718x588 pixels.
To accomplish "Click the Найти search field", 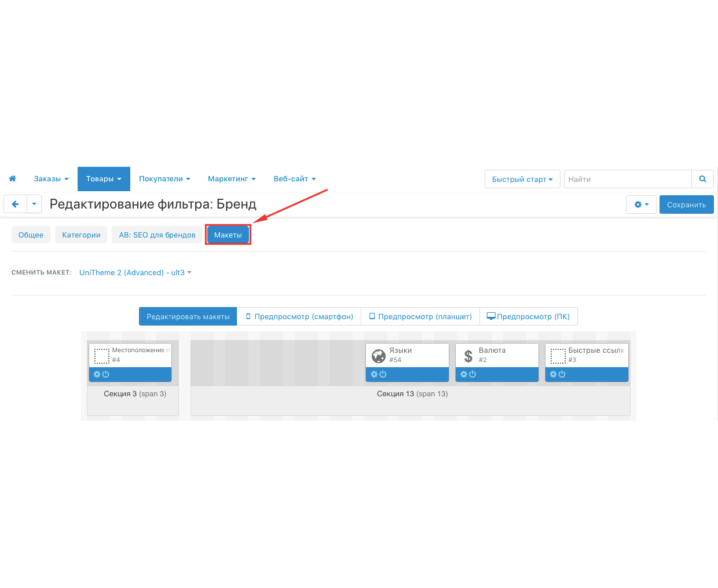I will [x=628, y=179].
